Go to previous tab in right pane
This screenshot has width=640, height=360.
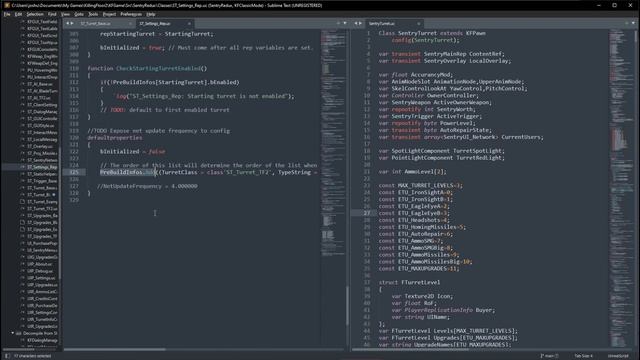356,24
